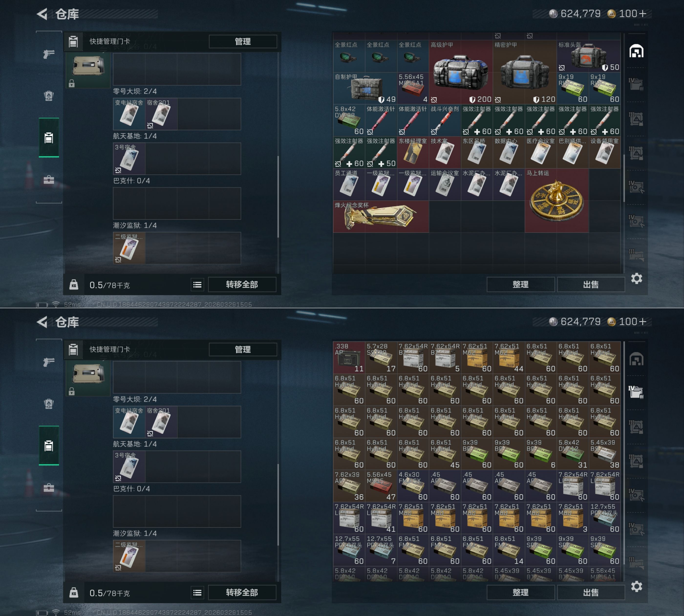Toggle the lock under the upper keycard case
Viewport: 684px width, 616px height.
(71, 83)
